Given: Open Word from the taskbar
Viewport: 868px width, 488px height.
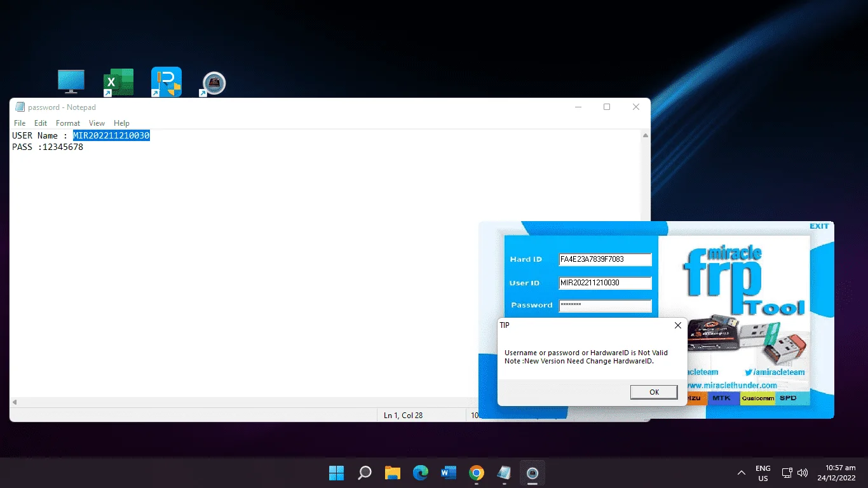Looking at the screenshot, I should click(x=449, y=473).
